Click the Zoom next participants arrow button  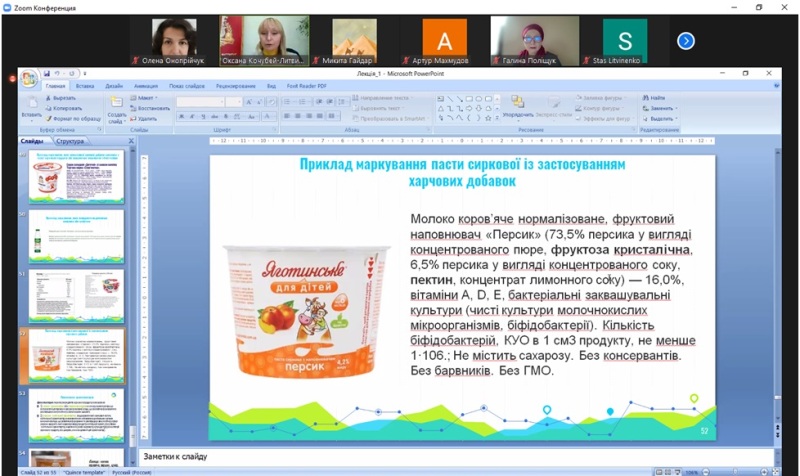click(686, 41)
